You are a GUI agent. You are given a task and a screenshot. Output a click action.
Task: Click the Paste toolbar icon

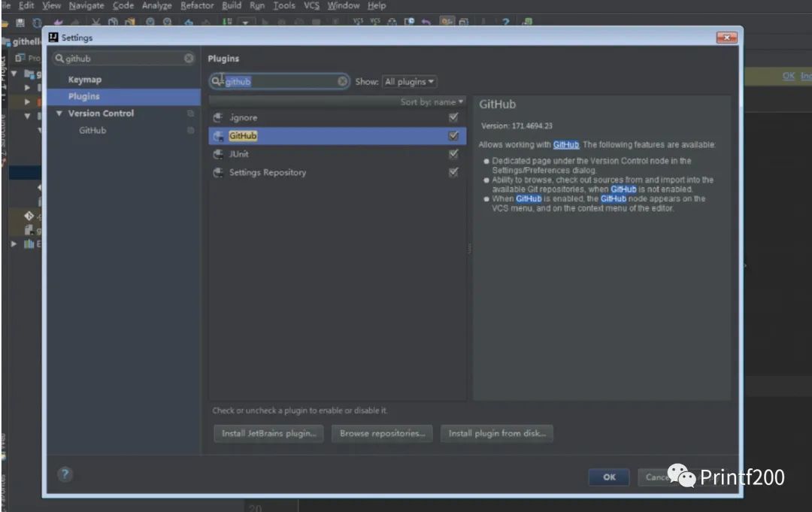point(129,23)
